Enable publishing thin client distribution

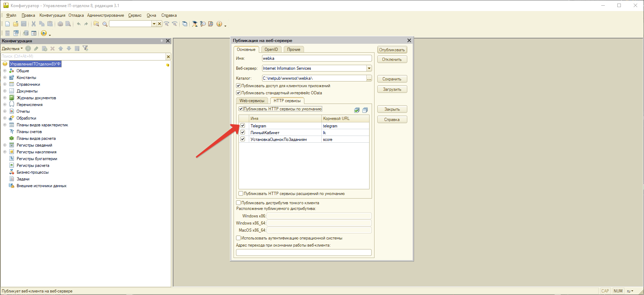(x=239, y=203)
